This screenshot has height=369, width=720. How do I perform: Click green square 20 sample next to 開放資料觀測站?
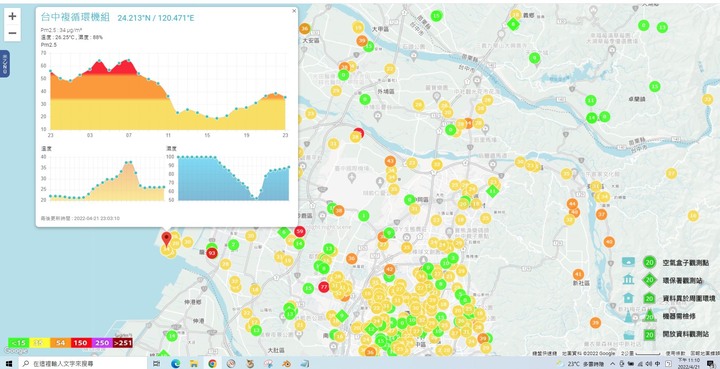tap(649, 335)
